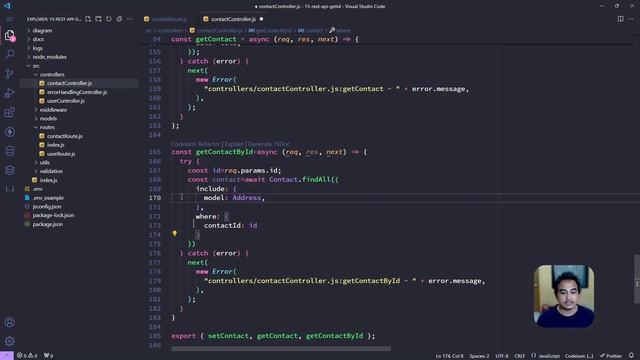Open the Source Control view
This screenshot has height=360, width=640.
(x=9, y=73)
